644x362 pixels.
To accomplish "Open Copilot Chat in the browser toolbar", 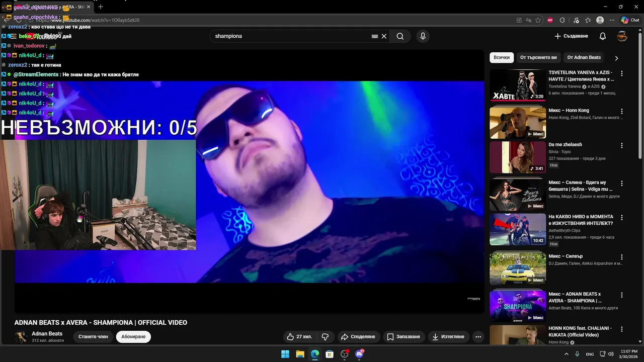I will pyautogui.click(x=630, y=20).
